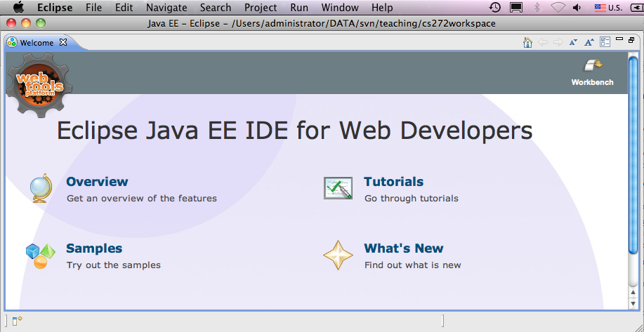Click the Tutorials checkmark icon
This screenshot has width=644, height=332.
[338, 188]
